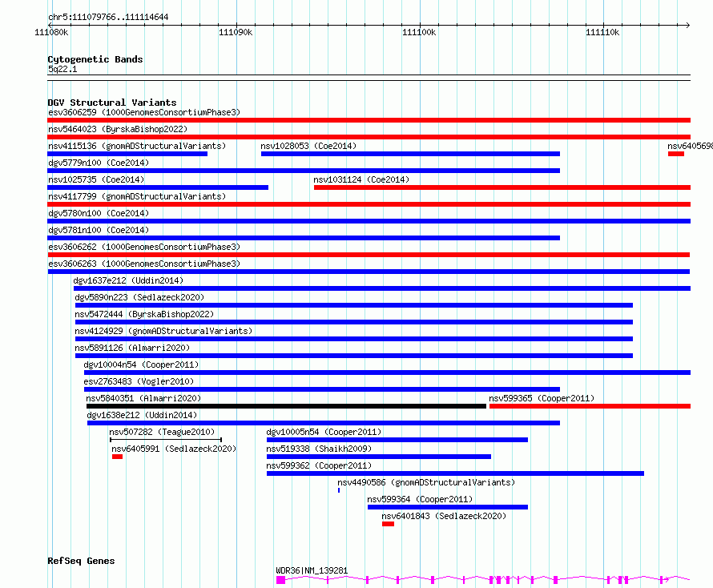
Task: Select the small red nsv6401843 bar
Action: tap(388, 525)
